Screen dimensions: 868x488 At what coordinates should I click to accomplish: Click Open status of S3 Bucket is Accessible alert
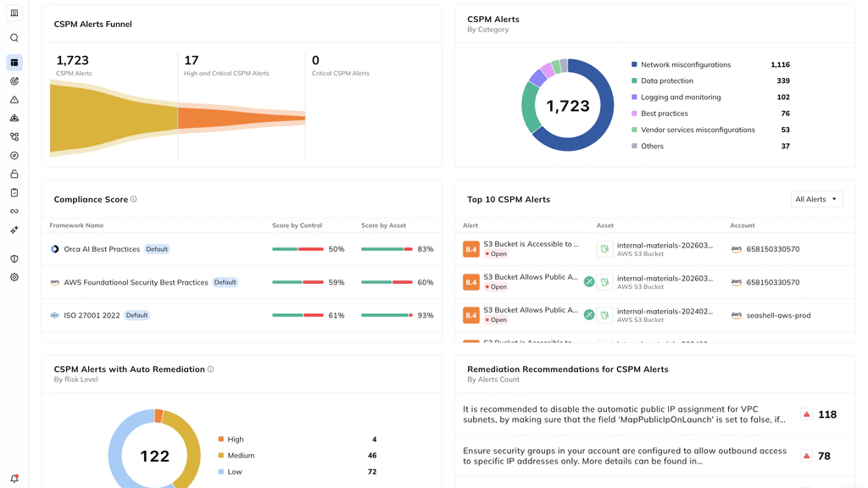[x=496, y=254]
